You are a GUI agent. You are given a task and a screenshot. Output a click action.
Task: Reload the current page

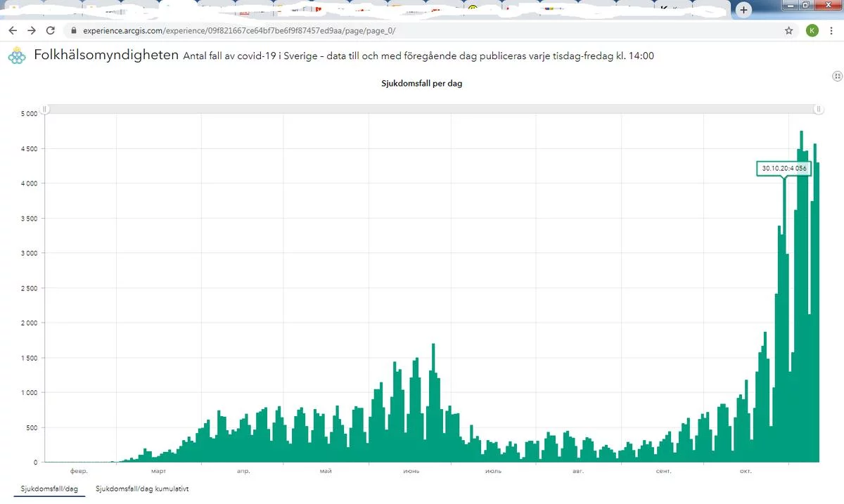click(x=51, y=30)
